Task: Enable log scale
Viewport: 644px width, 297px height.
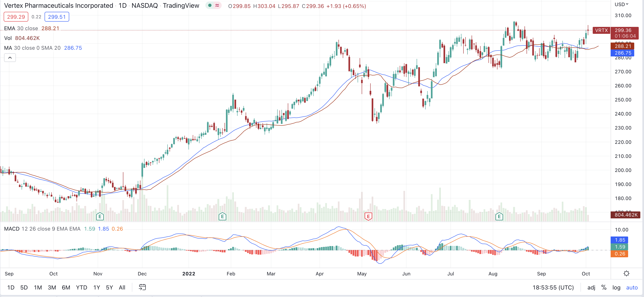Action: (616, 287)
